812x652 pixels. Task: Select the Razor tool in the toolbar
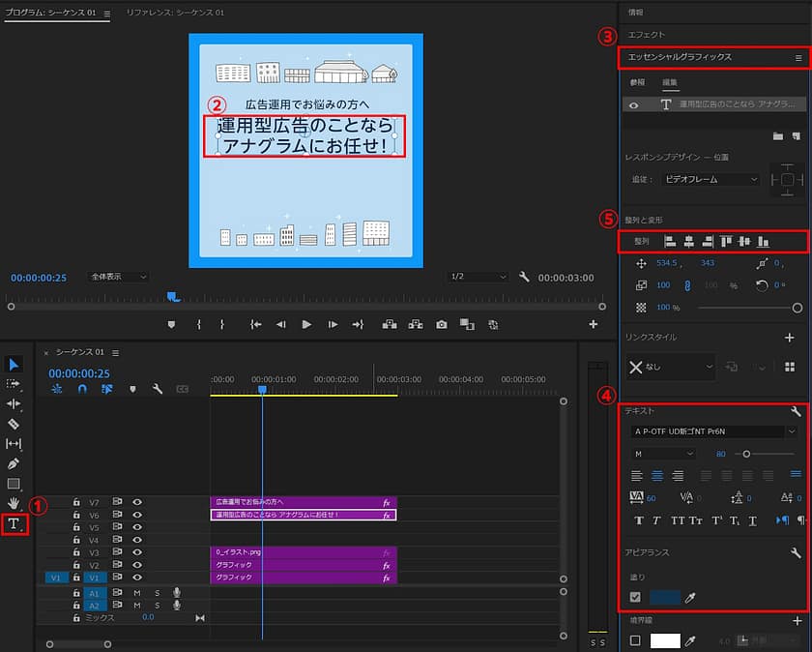(x=14, y=423)
